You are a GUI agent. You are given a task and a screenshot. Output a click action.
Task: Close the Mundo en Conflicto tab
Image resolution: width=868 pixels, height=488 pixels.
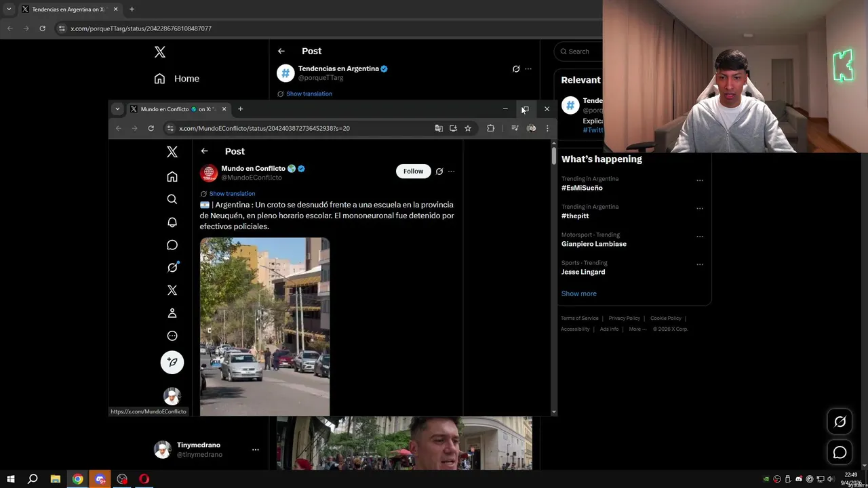[x=224, y=109]
